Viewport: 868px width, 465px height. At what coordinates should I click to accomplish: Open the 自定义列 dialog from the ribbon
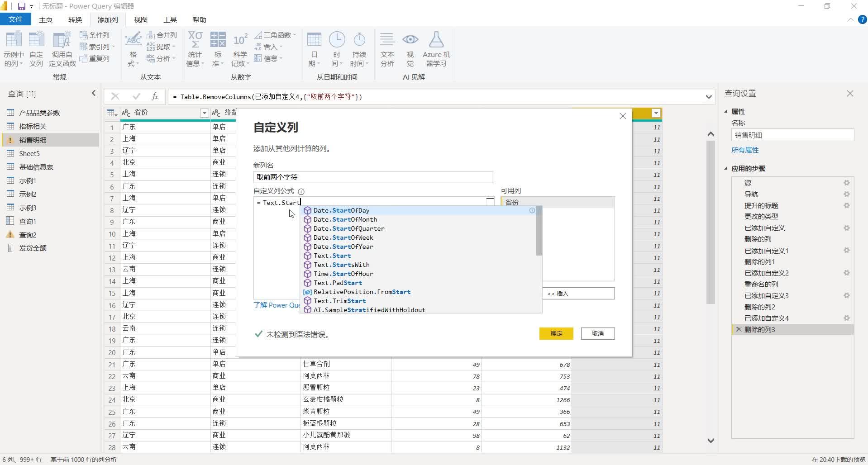click(x=36, y=47)
